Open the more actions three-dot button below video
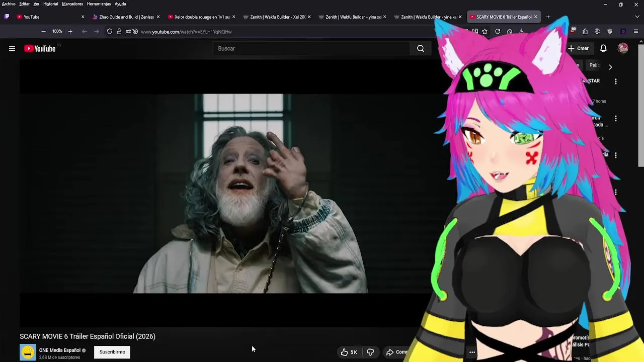 [472, 352]
